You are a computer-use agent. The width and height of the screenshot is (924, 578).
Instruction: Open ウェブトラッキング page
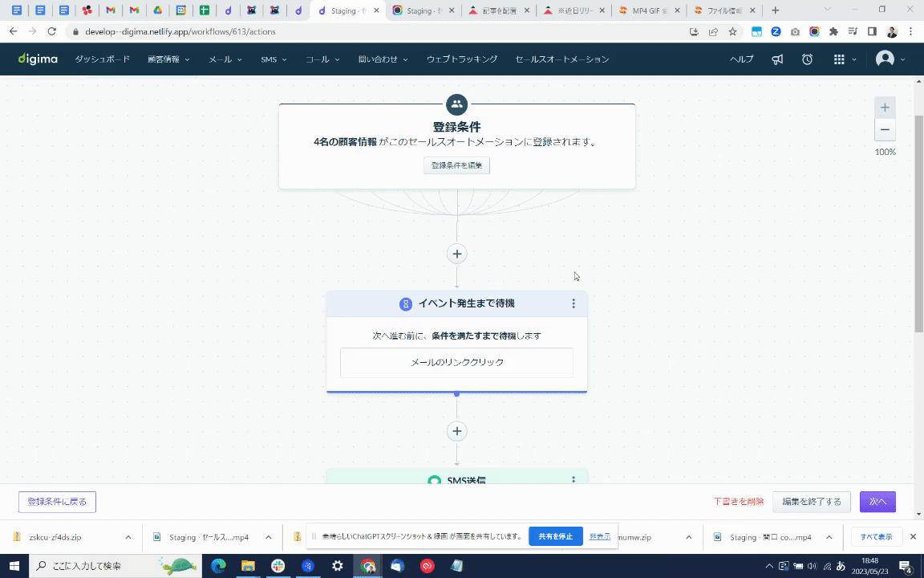click(x=462, y=59)
